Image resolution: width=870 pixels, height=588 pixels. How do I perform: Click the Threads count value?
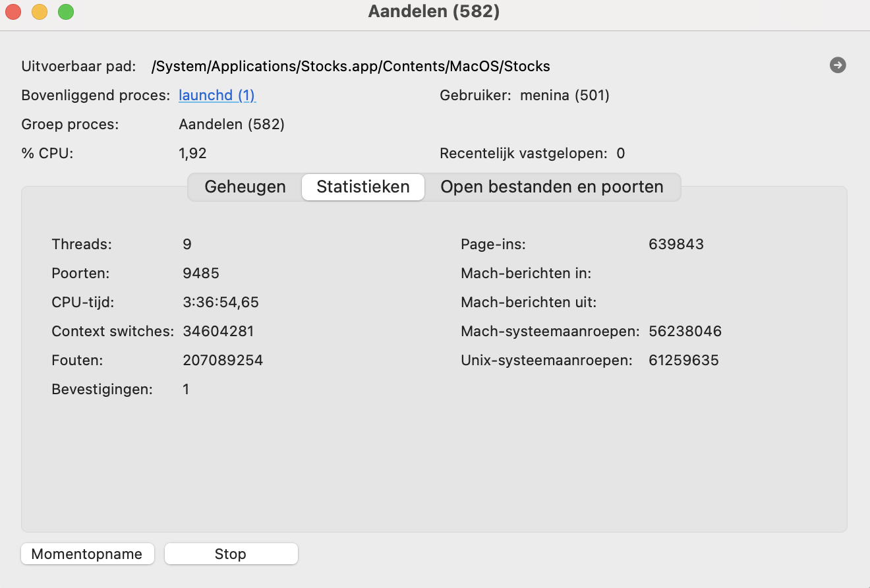pyautogui.click(x=187, y=244)
